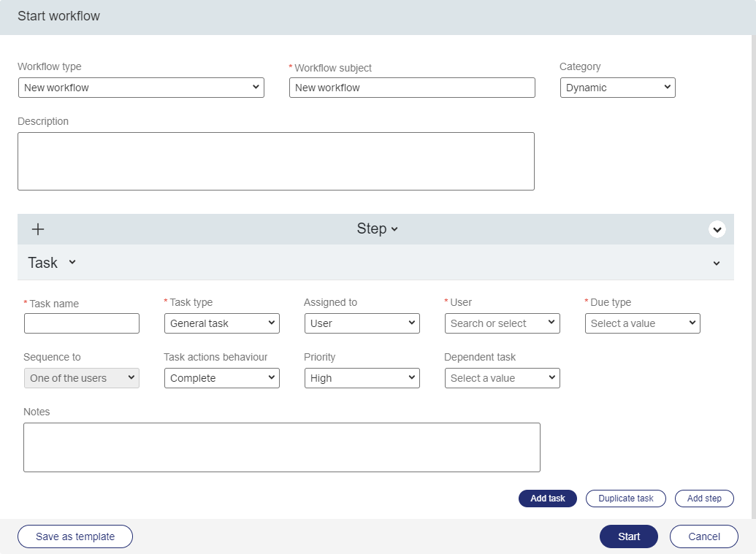
Task: Open the Dependent task dropdown
Action: pos(503,378)
